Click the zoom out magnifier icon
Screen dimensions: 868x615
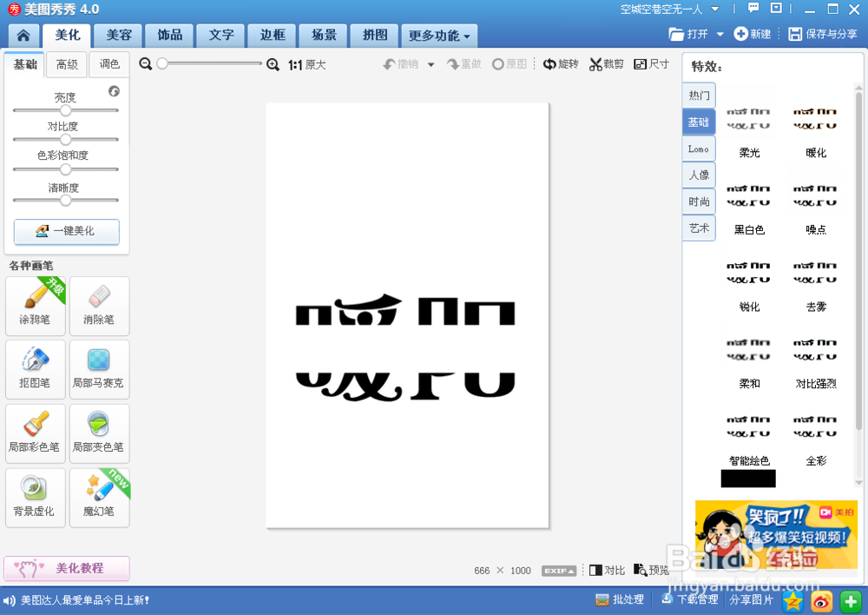(146, 64)
